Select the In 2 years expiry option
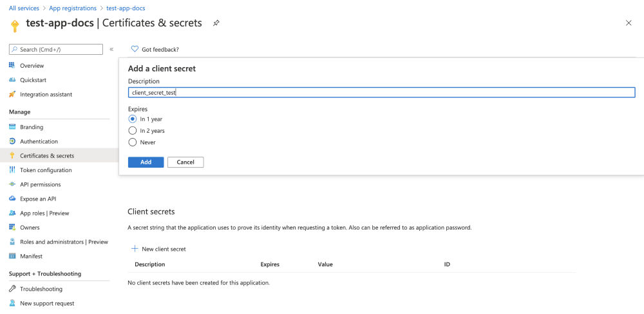Image resolution: width=644 pixels, height=314 pixels. (x=133, y=131)
